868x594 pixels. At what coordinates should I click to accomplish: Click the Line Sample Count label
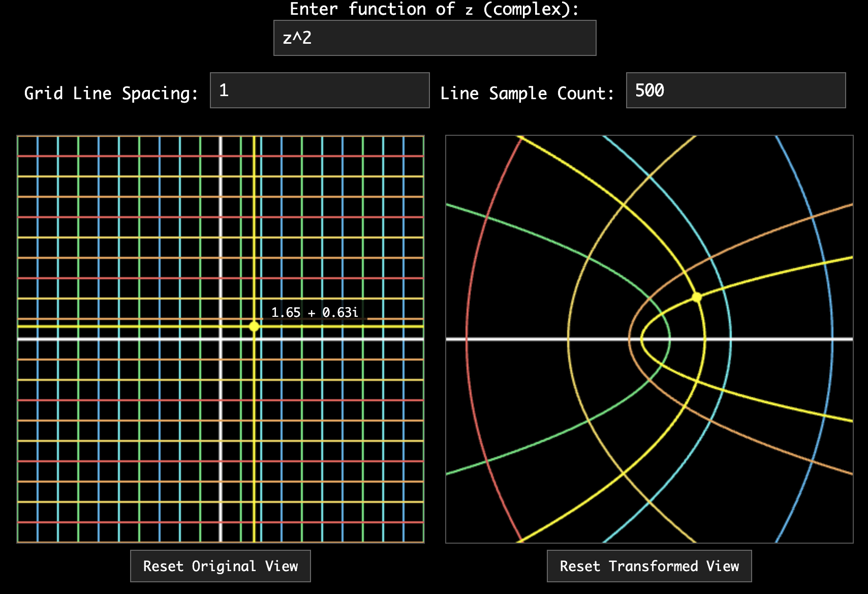tap(527, 94)
